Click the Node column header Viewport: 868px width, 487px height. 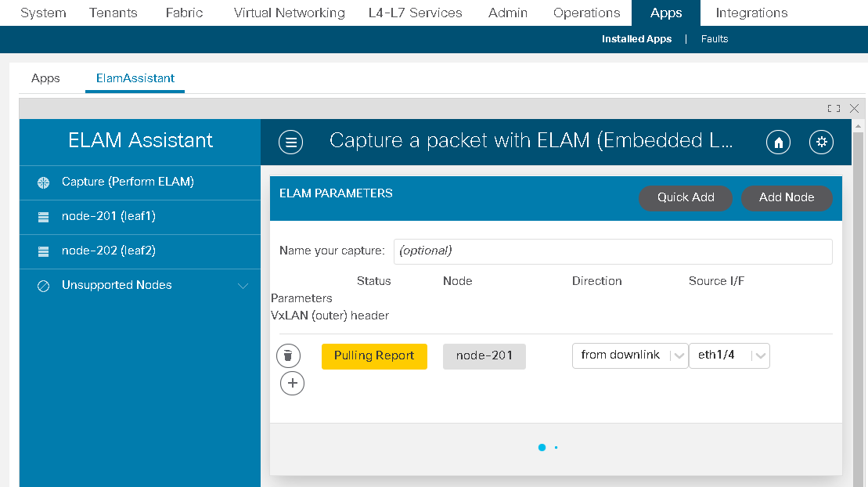pyautogui.click(x=457, y=281)
